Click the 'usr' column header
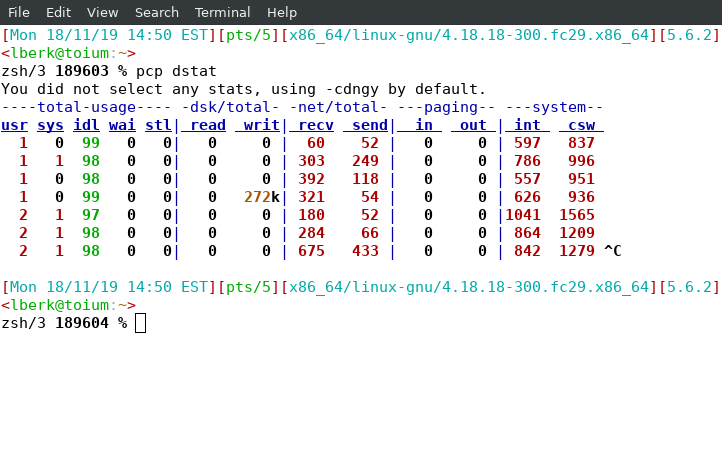This screenshot has height=459, width=722. click(x=14, y=125)
